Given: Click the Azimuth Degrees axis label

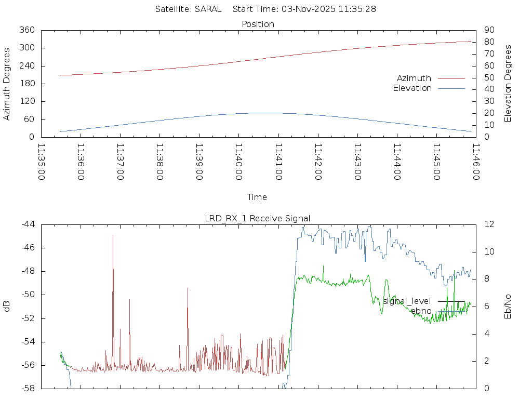Looking at the screenshot, I should (7, 84).
